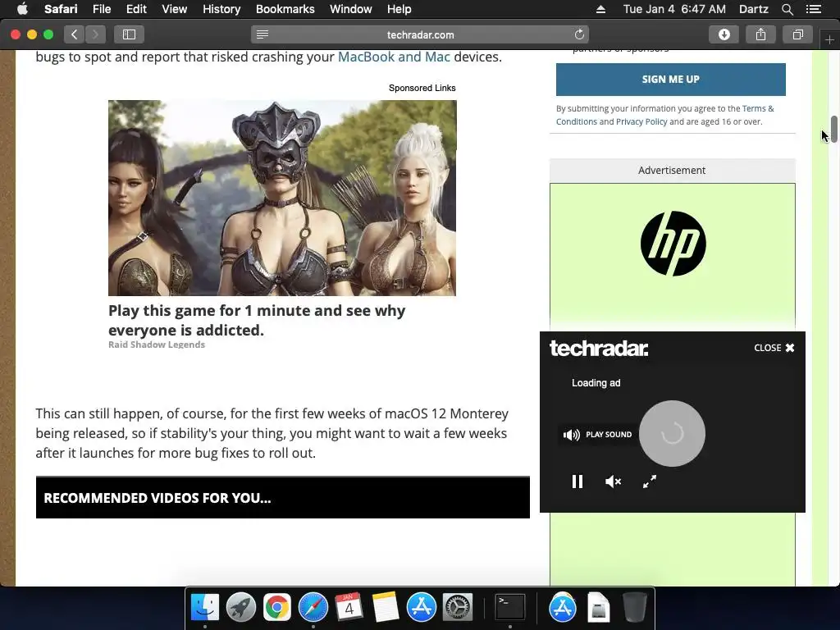Image resolution: width=840 pixels, height=630 pixels.
Task: Show the Safari sidebar
Action: [x=129, y=34]
